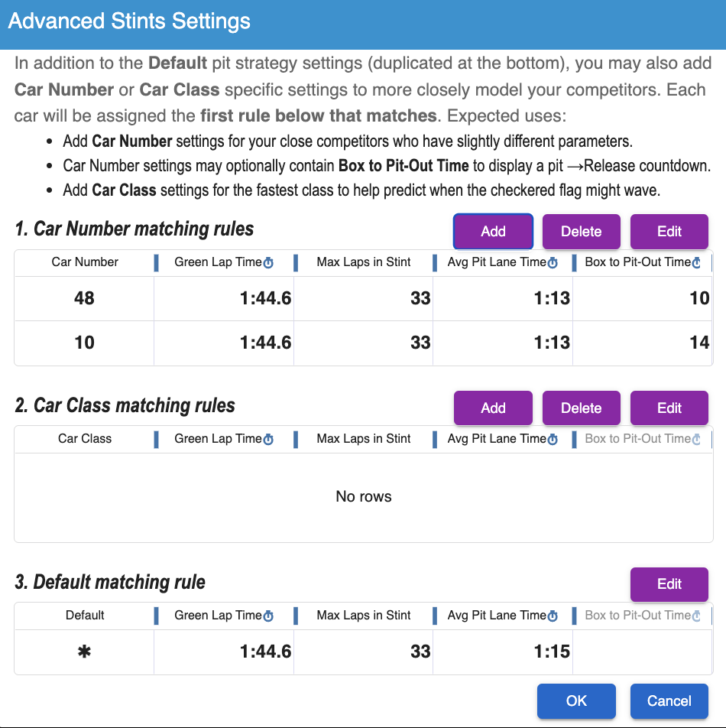Click stopwatch icon beside Box to Pit-Out Time in Car Number table

696,263
